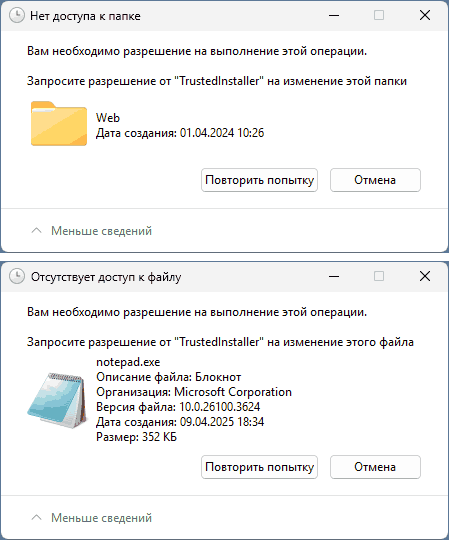Screen dimensions: 449x540
Task: Click the Web folder icon
Action: click(x=59, y=123)
